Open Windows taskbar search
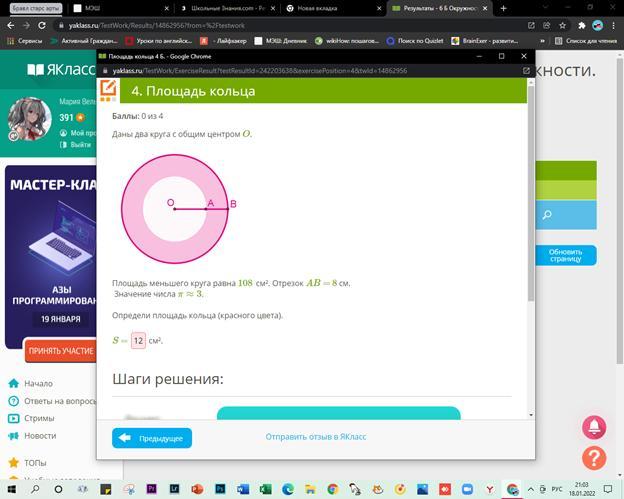624x499 pixels. coord(35,489)
